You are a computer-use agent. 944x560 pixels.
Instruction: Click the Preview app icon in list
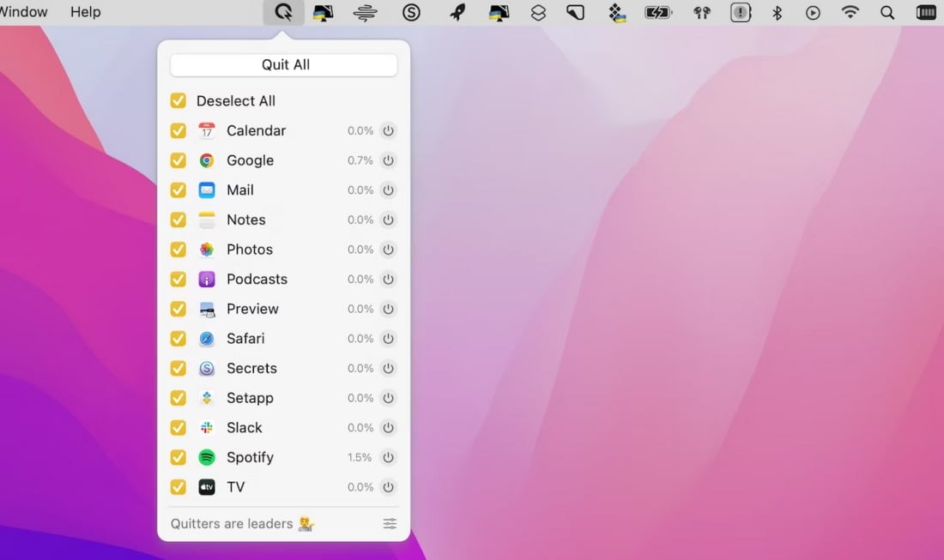pyautogui.click(x=207, y=309)
